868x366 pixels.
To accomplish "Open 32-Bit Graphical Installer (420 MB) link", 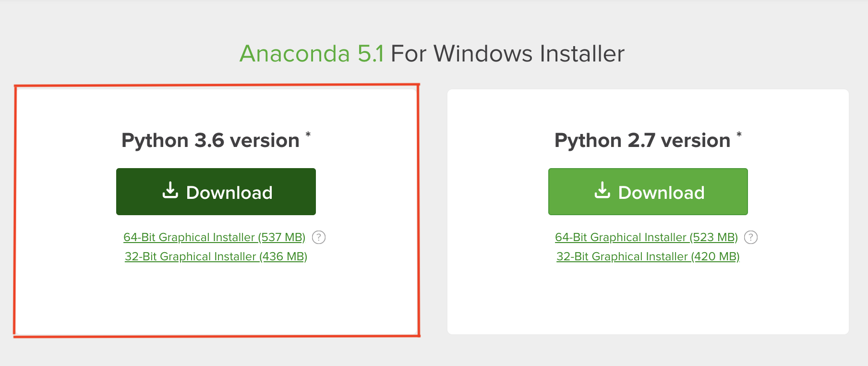I will coord(648,256).
